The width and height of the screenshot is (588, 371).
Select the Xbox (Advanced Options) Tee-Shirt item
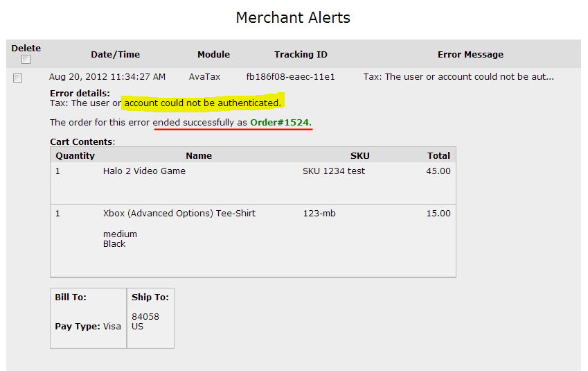tap(179, 214)
